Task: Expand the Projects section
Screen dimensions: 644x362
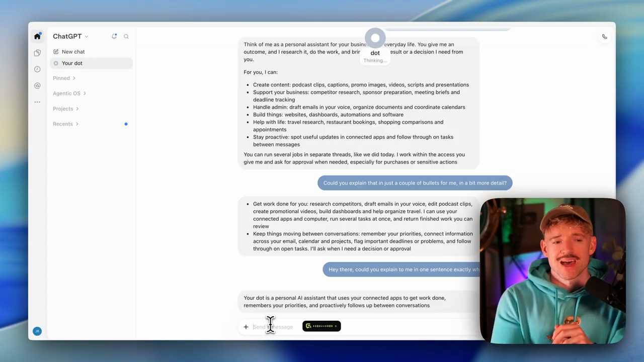Action: (66, 109)
